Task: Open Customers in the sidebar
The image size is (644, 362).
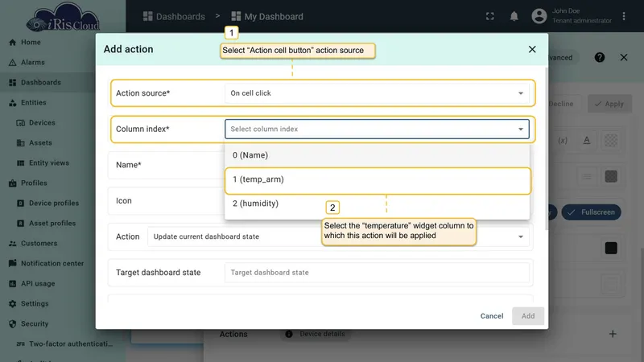Action: coord(39,244)
